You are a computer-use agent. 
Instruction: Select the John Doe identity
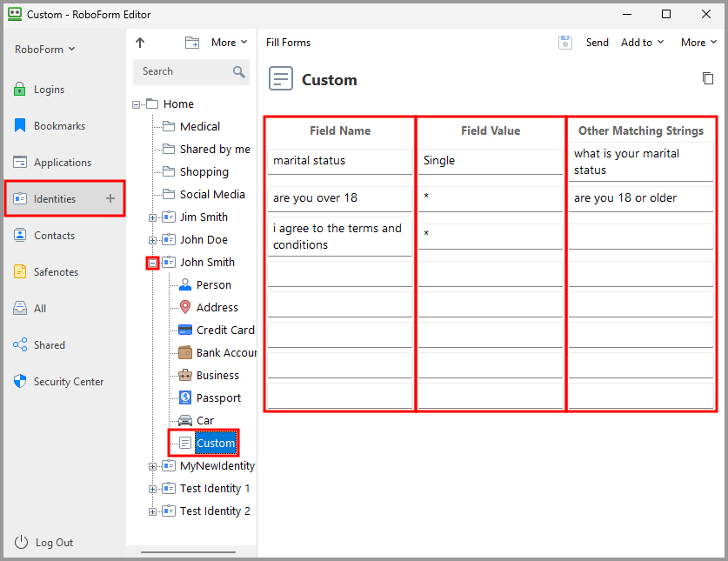pos(195,240)
